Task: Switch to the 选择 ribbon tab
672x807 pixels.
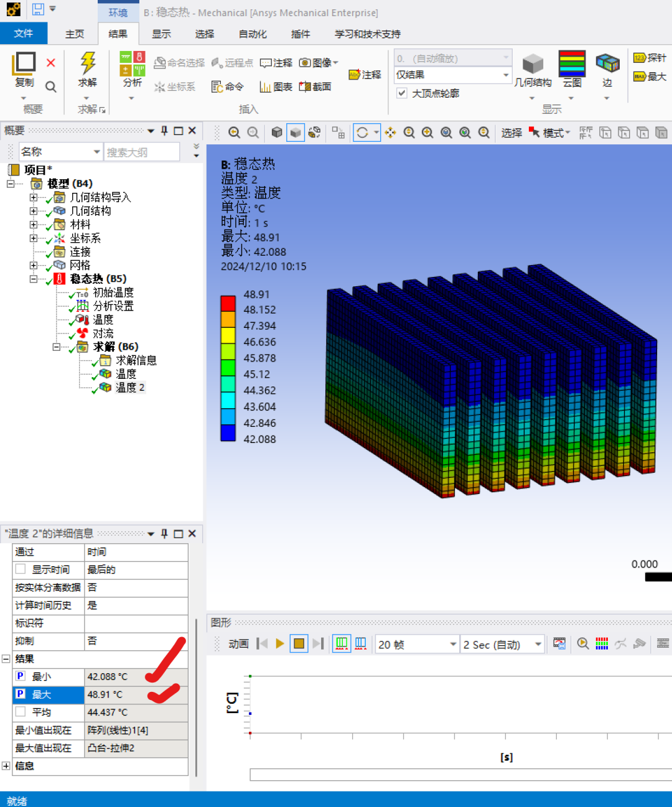Action: [x=205, y=34]
